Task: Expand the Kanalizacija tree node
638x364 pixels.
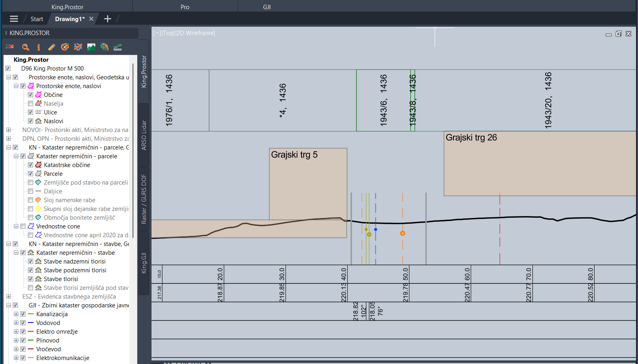Action: pyautogui.click(x=16, y=314)
